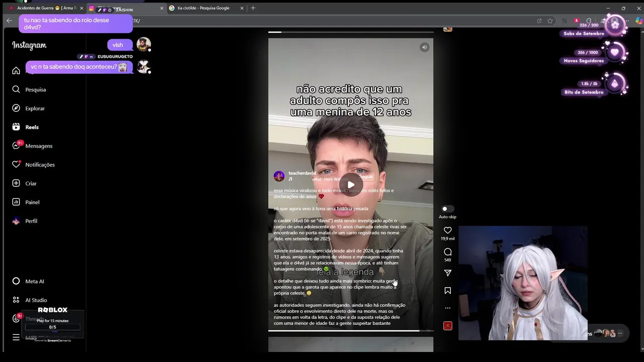
Task: Click the webcam overlay of the streamer
Action: coord(523,283)
